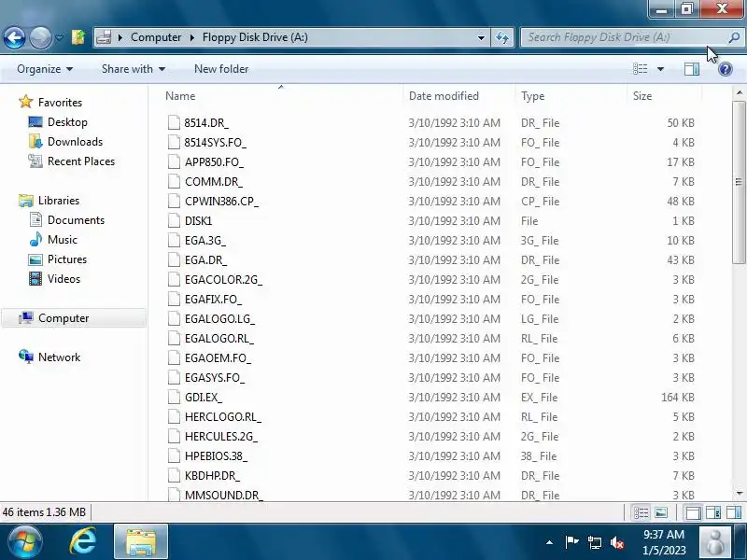Select Floppy Disk Drive (A:) breadcrumb

255,37
